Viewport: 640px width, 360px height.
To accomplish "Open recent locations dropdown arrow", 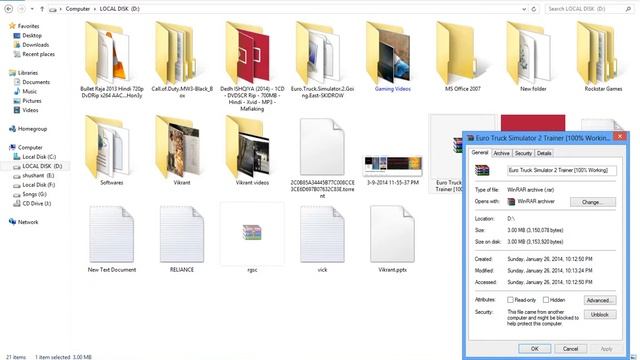I will (x=32, y=9).
